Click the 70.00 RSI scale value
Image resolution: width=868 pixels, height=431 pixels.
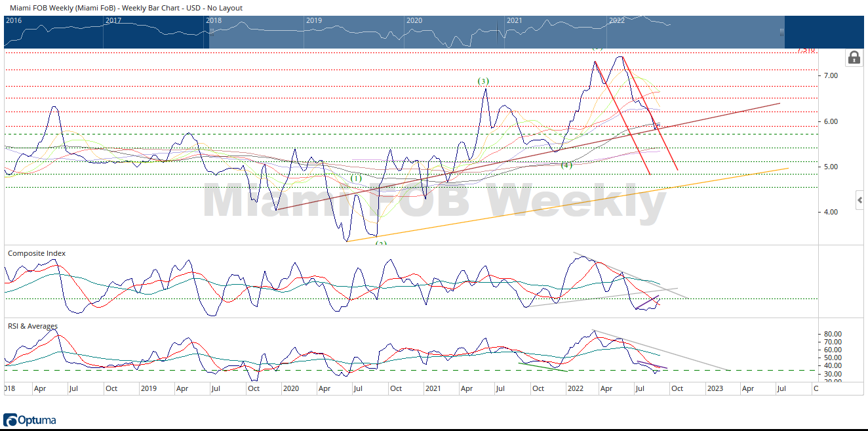coord(833,342)
